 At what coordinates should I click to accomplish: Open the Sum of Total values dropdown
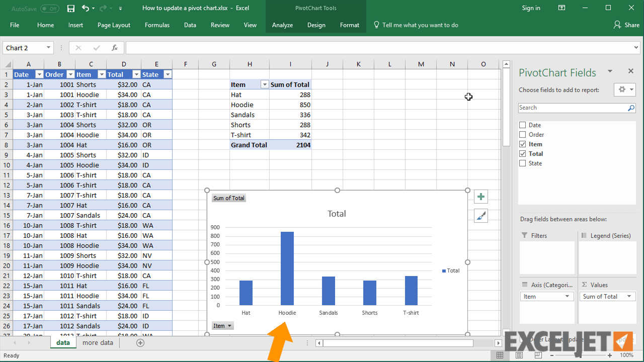tap(629, 296)
